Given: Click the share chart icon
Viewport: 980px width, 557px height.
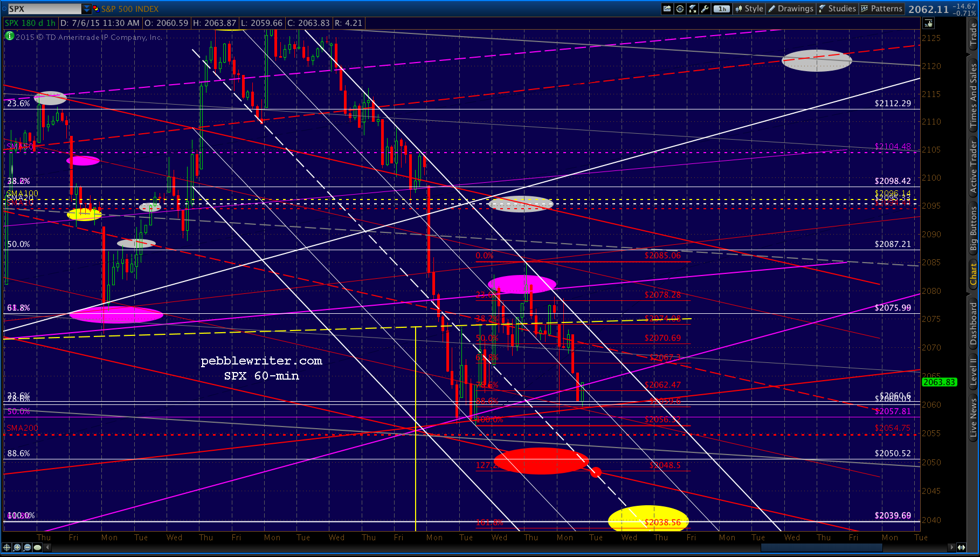Looking at the screenshot, I should click(x=667, y=9).
